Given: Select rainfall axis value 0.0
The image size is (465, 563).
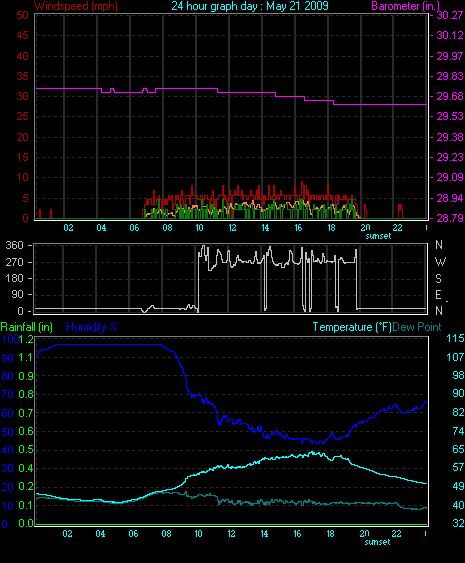Looking at the screenshot, I should [x=26, y=523].
